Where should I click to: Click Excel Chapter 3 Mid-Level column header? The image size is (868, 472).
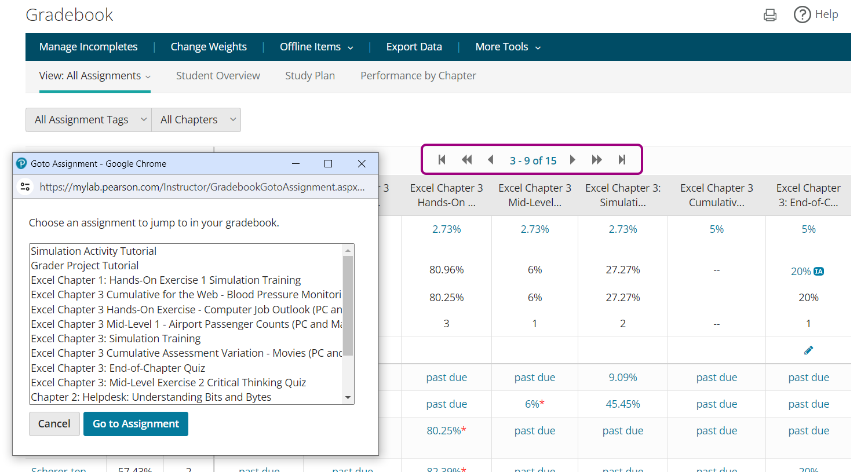coord(535,195)
